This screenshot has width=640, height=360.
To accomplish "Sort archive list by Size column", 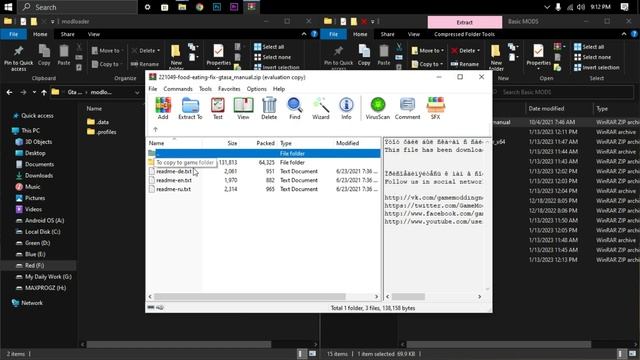I will 232,143.
